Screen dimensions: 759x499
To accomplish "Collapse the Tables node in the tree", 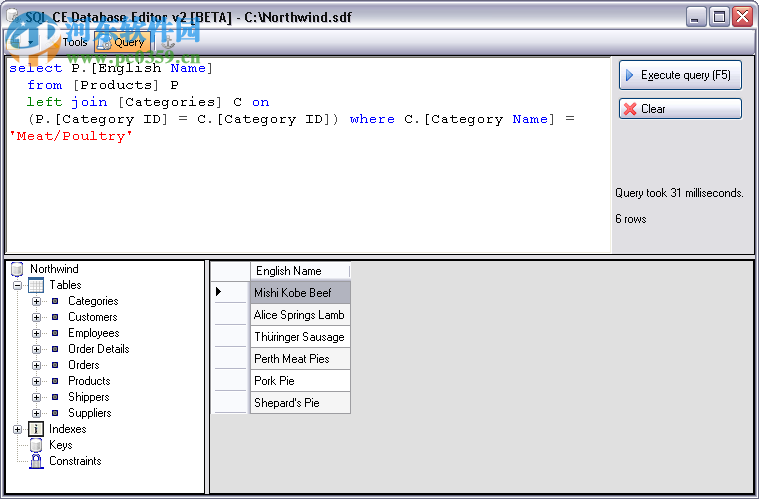I will (17, 285).
